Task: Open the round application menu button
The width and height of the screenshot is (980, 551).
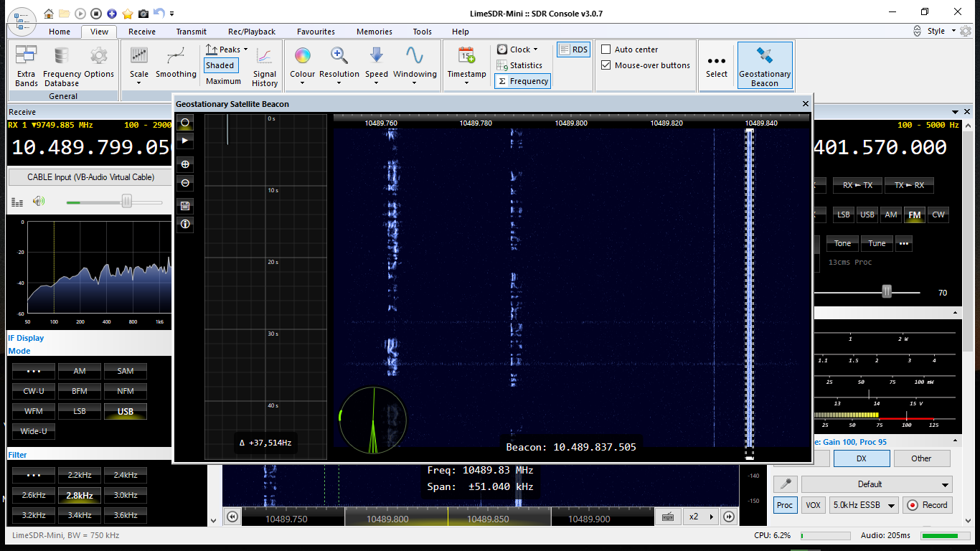Action: point(23,22)
